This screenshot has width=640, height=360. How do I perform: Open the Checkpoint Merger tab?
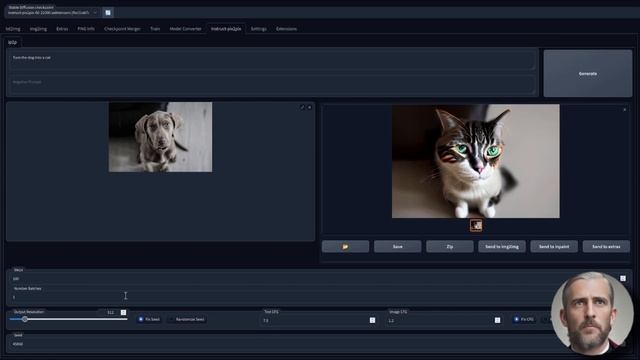[x=122, y=29]
